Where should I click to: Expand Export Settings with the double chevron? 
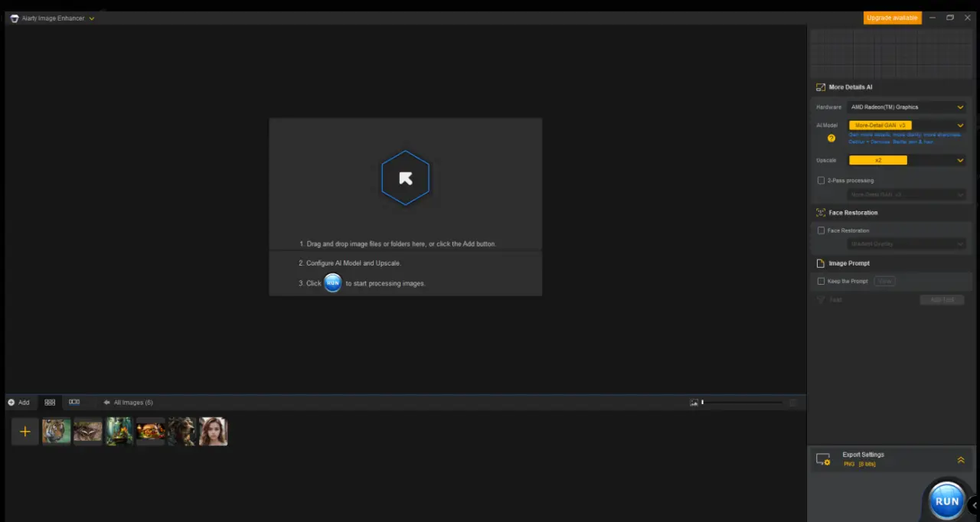961,460
